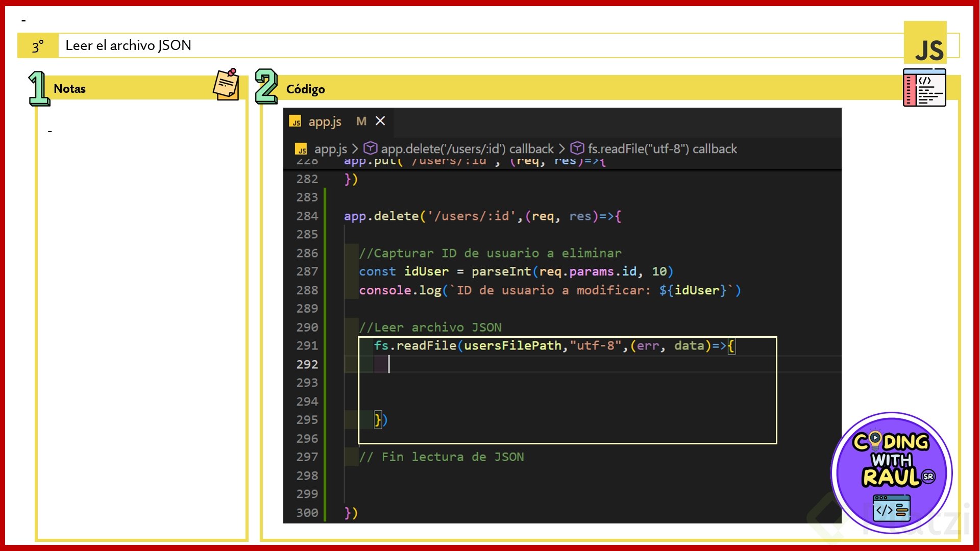This screenshot has width=980, height=551.
Task: Click the Notas panel heading
Action: pyautogui.click(x=70, y=89)
